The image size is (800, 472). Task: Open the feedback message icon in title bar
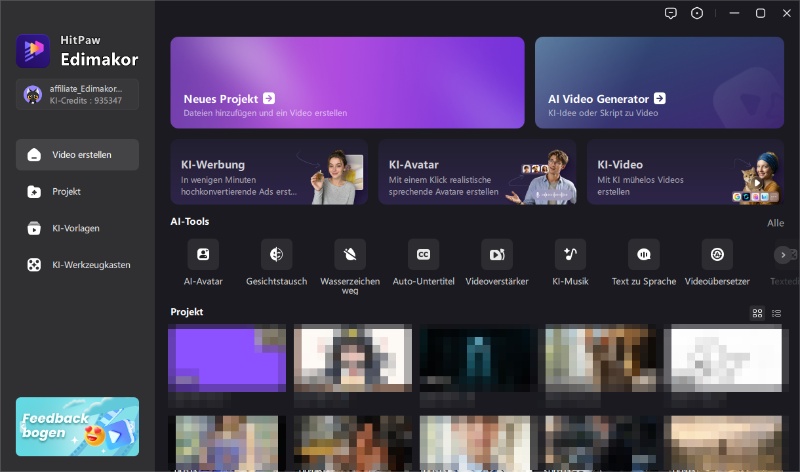(x=671, y=13)
